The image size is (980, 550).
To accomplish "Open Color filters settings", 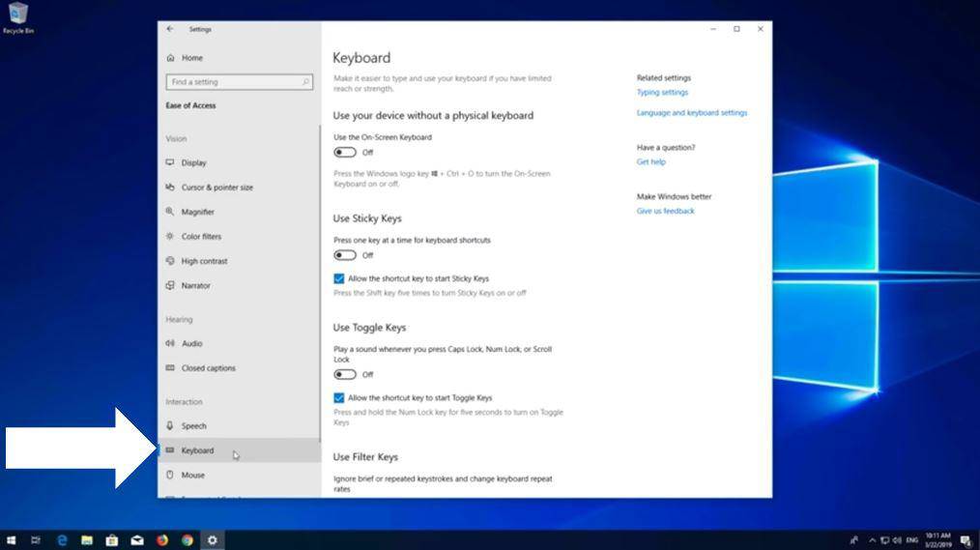I will click(x=201, y=237).
